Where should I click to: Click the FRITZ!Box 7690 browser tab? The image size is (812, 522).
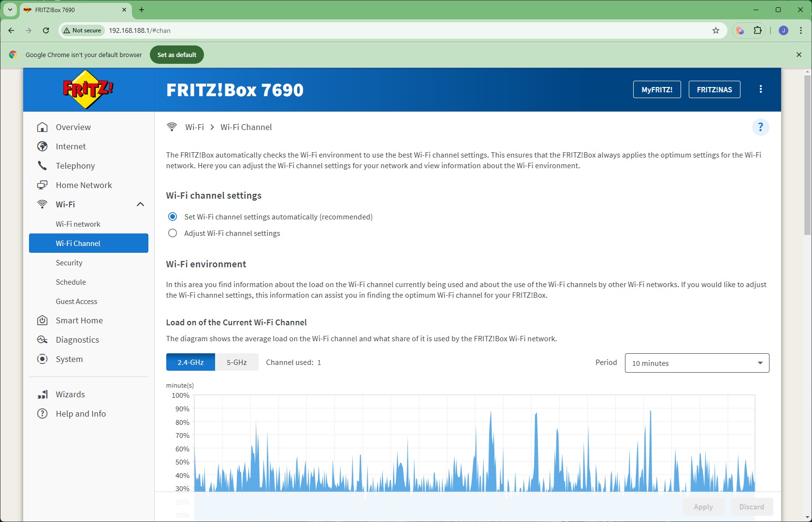[x=75, y=10]
